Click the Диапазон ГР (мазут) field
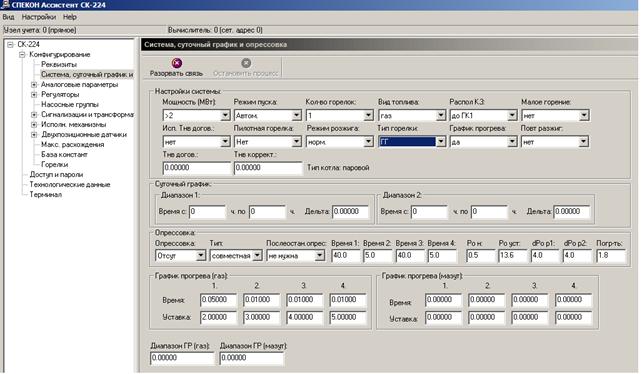This screenshot has width=642, height=374. pyautogui.click(x=252, y=358)
